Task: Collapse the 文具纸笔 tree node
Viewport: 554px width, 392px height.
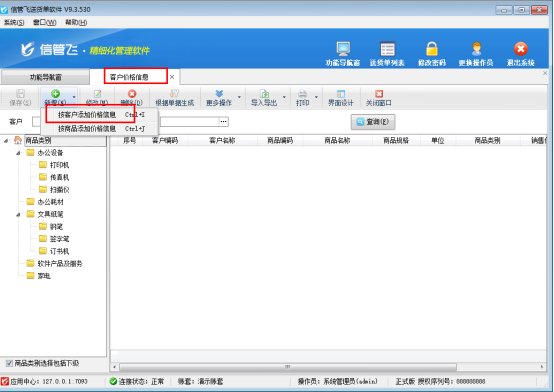Action: click(x=18, y=215)
